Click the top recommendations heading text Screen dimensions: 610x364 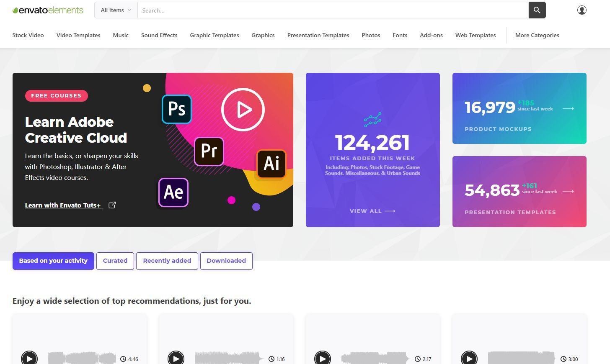(x=132, y=301)
